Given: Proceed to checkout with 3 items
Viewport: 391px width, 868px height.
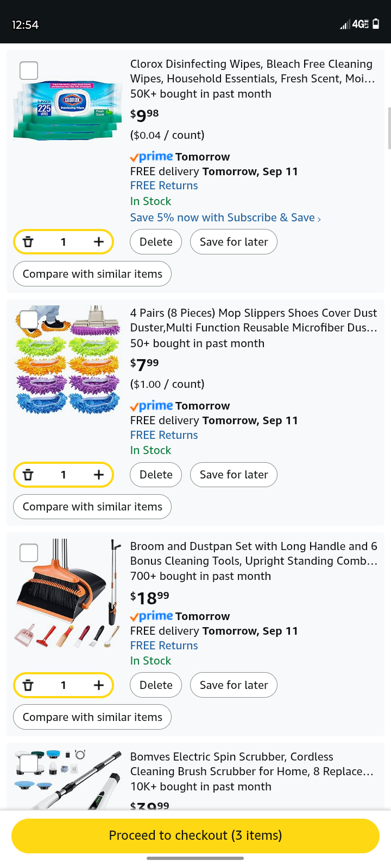Looking at the screenshot, I should point(195,835).
